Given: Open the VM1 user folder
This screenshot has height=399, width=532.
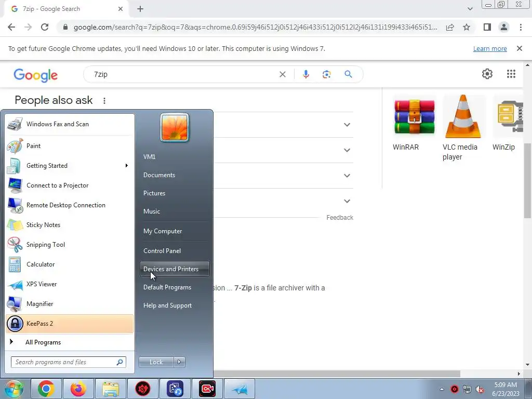Looking at the screenshot, I should pyautogui.click(x=175, y=157).
